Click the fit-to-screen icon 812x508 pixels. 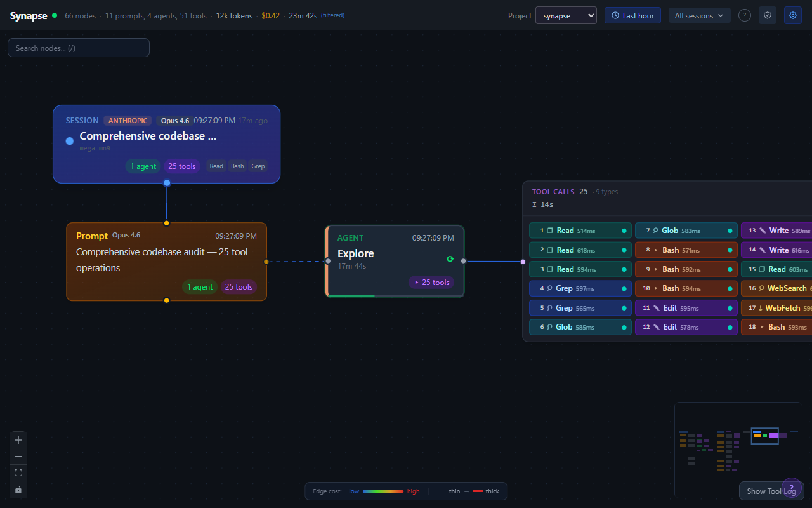coord(18,472)
